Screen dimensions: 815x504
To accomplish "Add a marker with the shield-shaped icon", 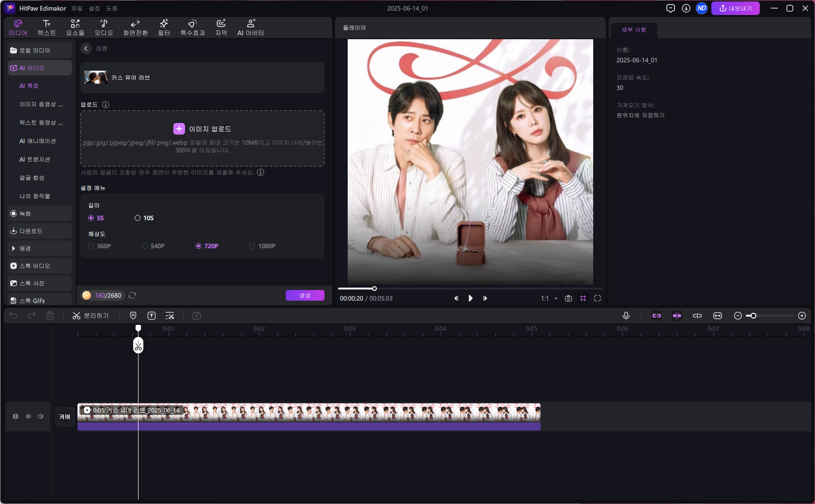I will pyautogui.click(x=133, y=316).
